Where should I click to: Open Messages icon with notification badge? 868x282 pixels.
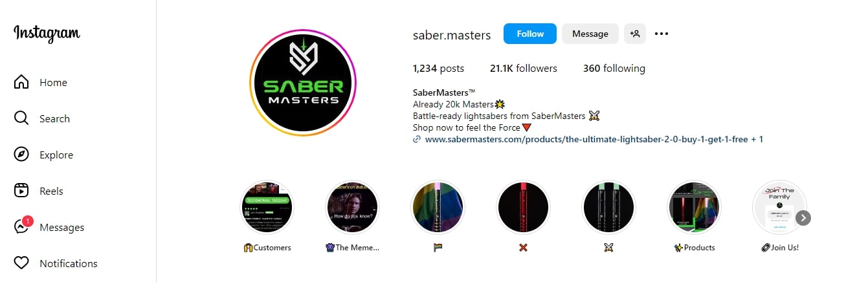coord(22,226)
